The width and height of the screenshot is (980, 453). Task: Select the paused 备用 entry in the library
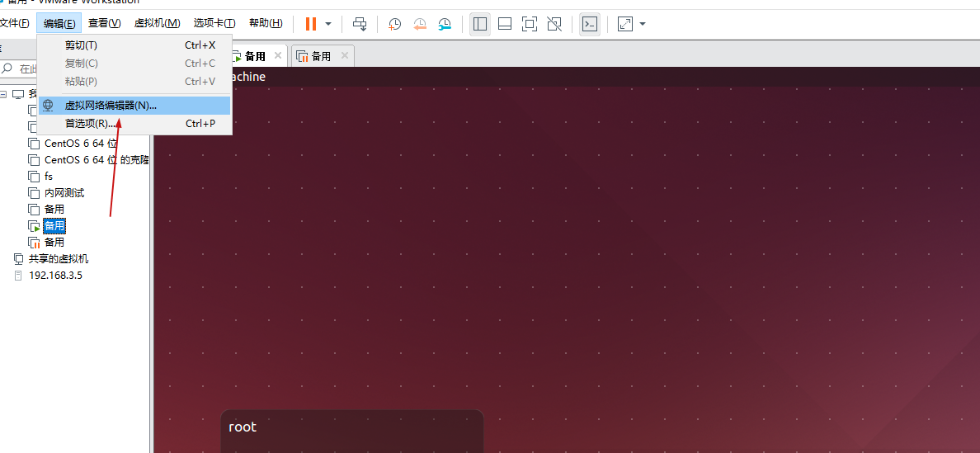(x=54, y=242)
